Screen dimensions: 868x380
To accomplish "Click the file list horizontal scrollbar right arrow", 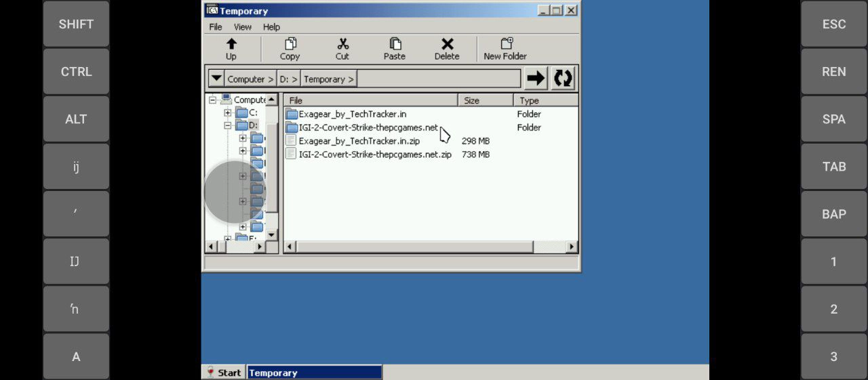I will [572, 247].
